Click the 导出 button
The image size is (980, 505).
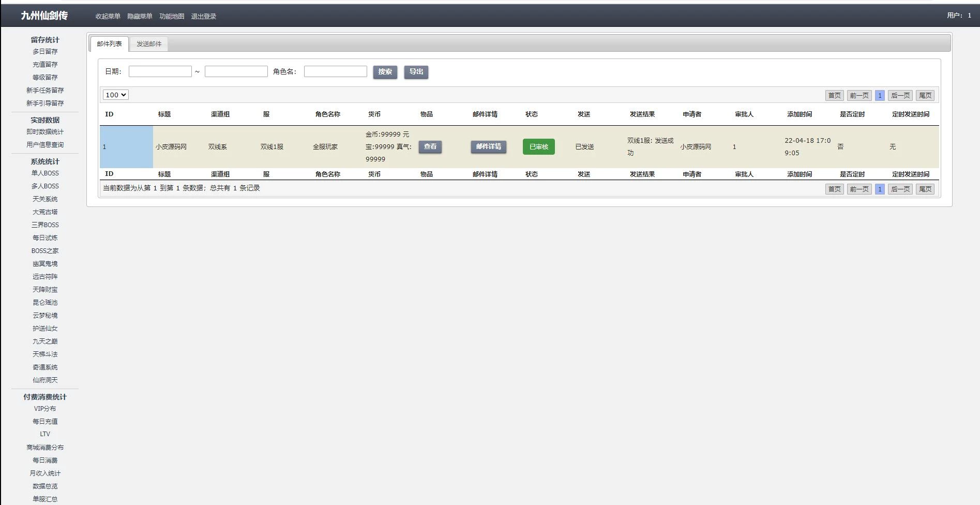pyautogui.click(x=416, y=72)
